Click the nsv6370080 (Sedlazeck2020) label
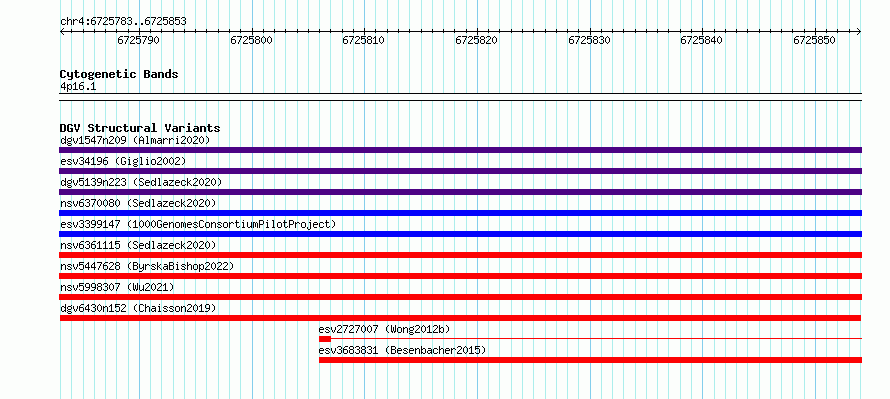 pos(138,203)
